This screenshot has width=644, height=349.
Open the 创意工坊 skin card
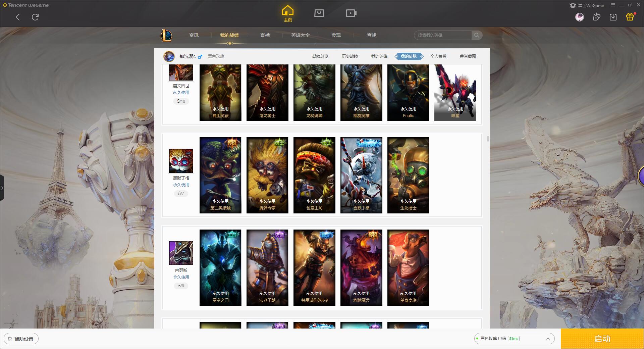[x=314, y=175]
